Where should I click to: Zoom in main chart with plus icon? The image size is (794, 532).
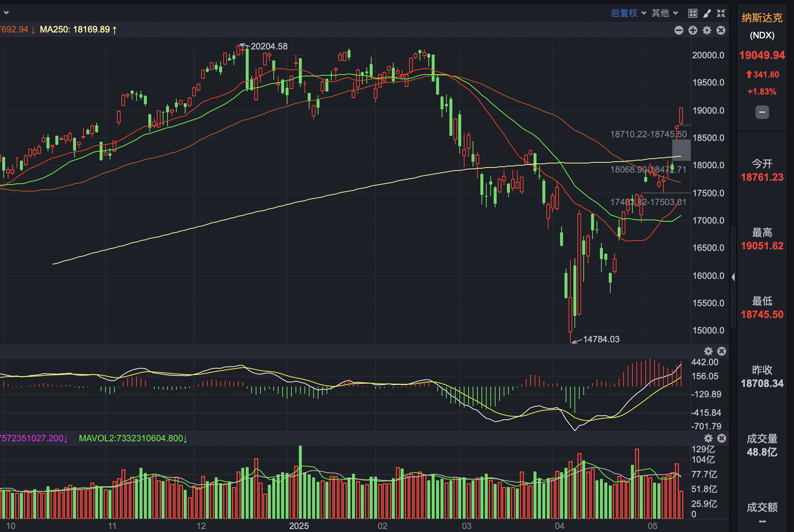click(x=693, y=30)
